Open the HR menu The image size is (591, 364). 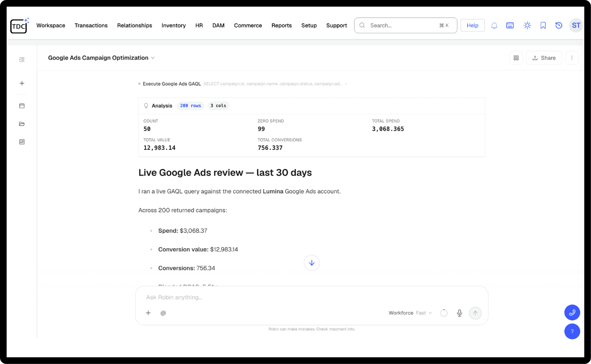pyautogui.click(x=199, y=25)
